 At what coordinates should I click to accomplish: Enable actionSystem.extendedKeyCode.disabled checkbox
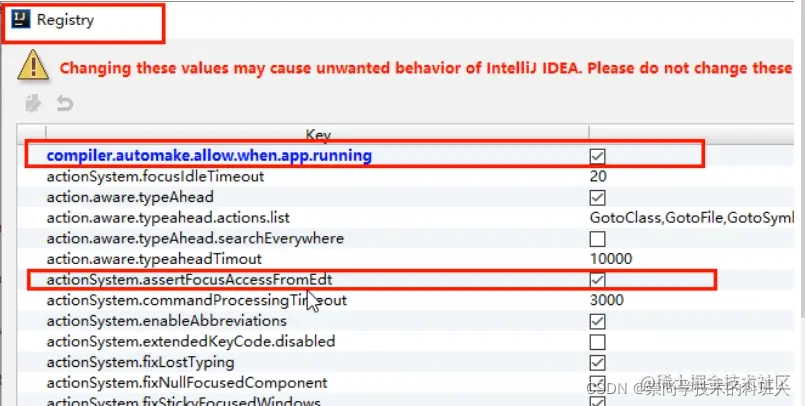597,342
